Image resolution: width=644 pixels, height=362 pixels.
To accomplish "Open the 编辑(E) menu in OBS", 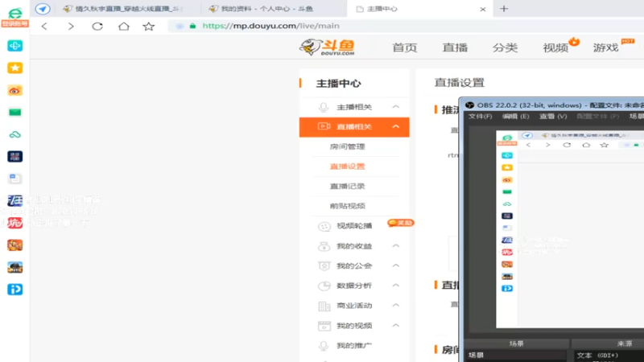I will 515,117.
